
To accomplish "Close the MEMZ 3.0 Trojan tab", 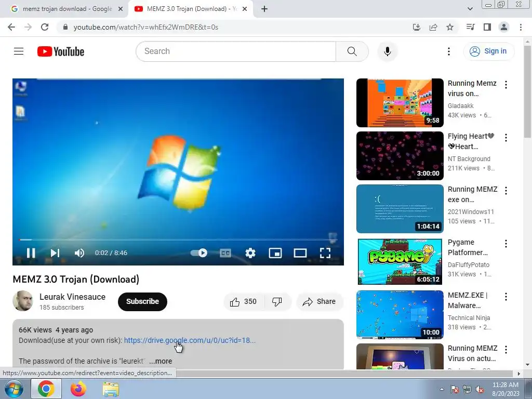I will click(245, 9).
